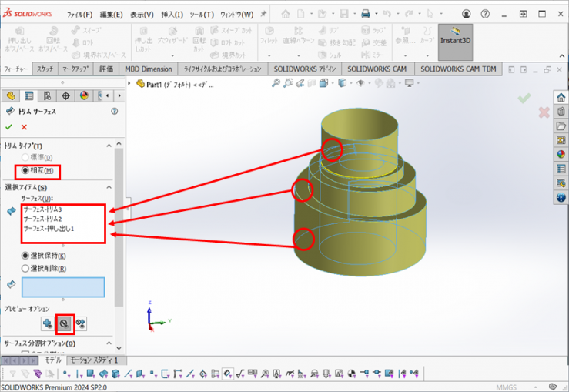Open the ConfigurationManager panel tab icon
The height and width of the screenshot is (392, 569).
[47, 95]
